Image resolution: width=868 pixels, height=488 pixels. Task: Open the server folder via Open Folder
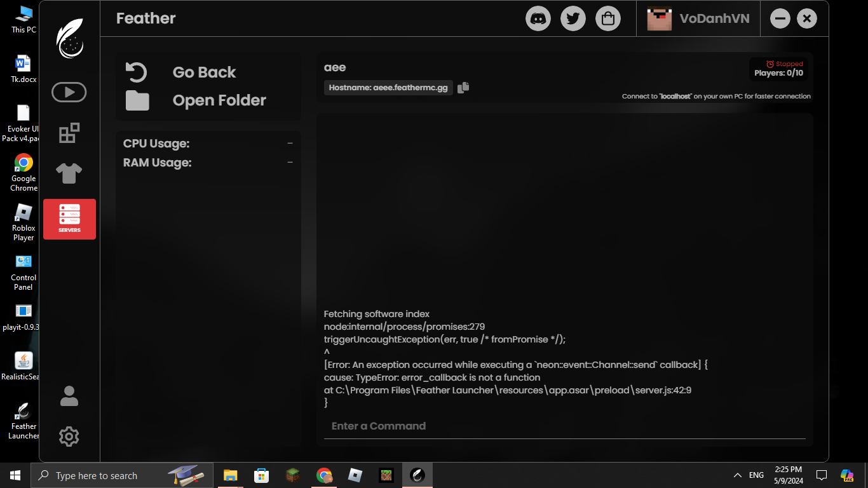[x=219, y=100]
